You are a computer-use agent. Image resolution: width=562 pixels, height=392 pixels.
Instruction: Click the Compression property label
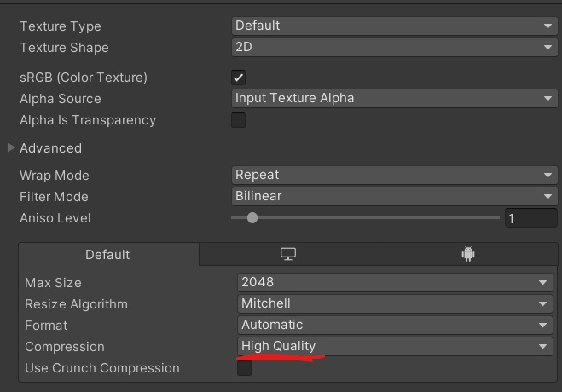pyautogui.click(x=65, y=347)
